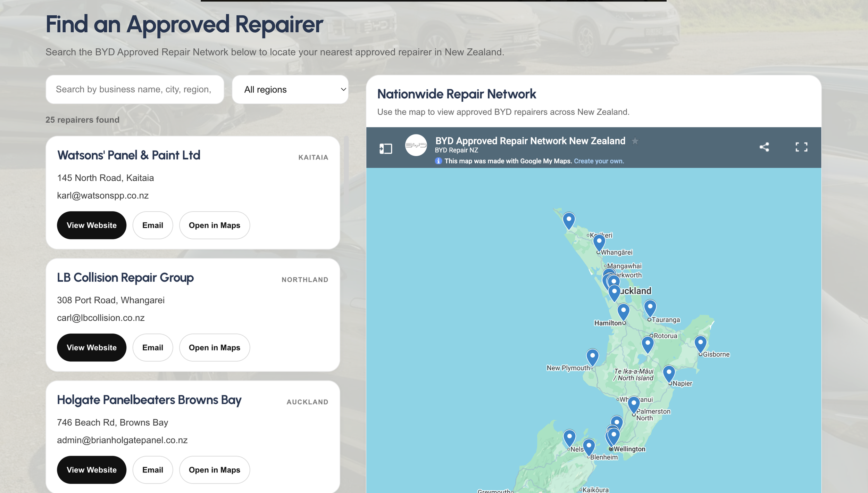Select the Kaitaia map pin

[569, 221]
